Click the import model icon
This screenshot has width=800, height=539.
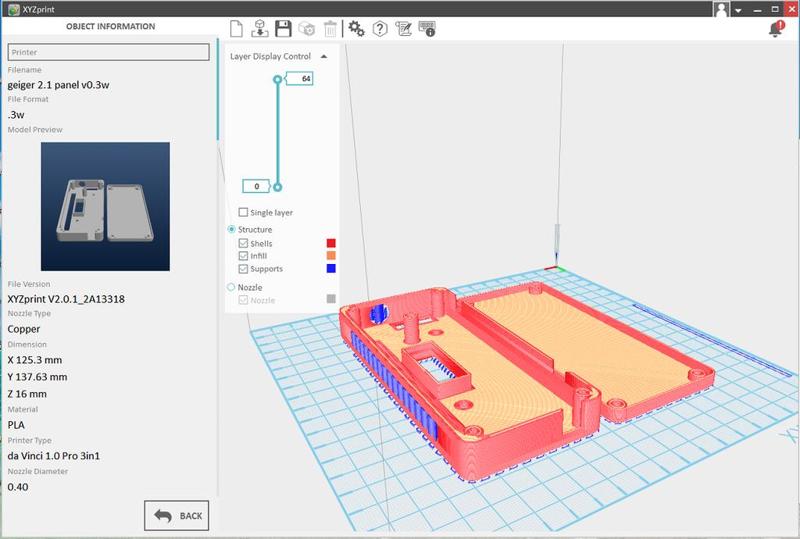(259, 29)
